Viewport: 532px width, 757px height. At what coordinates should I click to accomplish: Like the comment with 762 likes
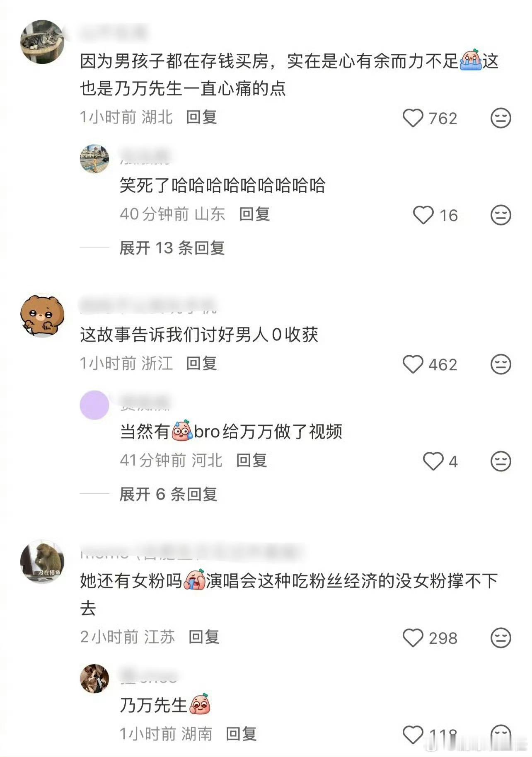coord(413,118)
